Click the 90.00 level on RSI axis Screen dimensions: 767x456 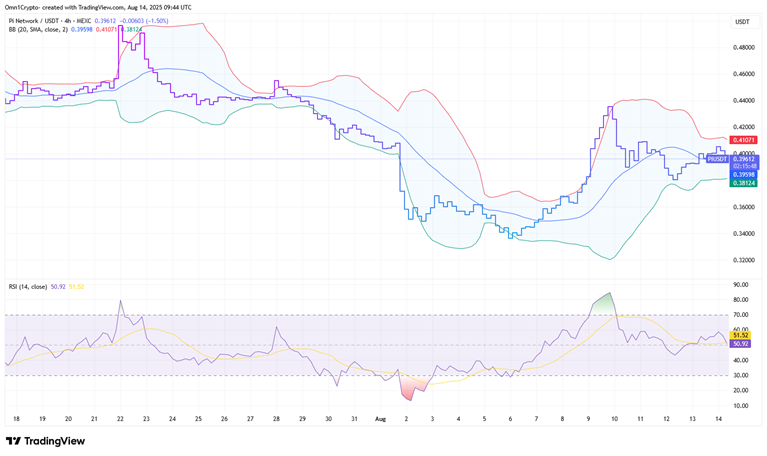point(741,285)
